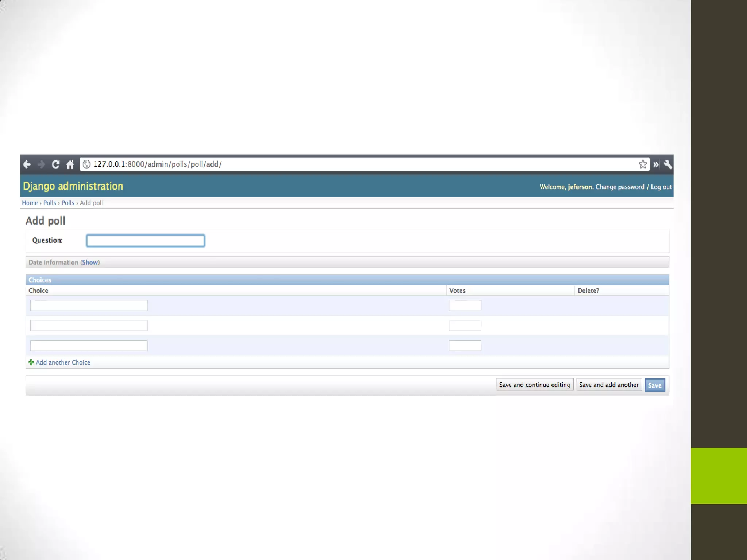Viewport: 747px width, 560px height.
Task: Reload the page with refresh icon
Action: [55, 164]
